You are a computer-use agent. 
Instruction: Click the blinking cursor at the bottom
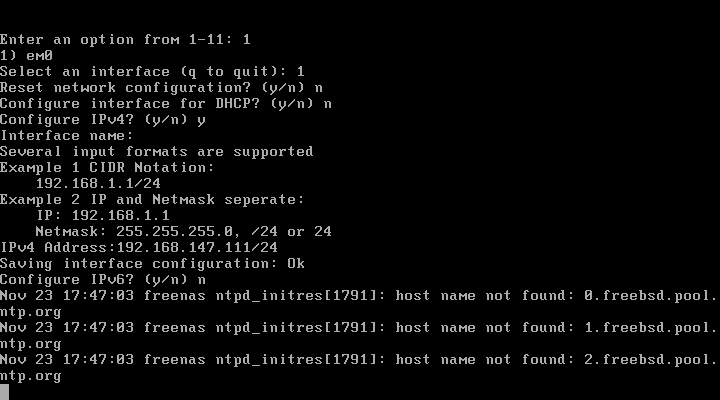pos(5,391)
